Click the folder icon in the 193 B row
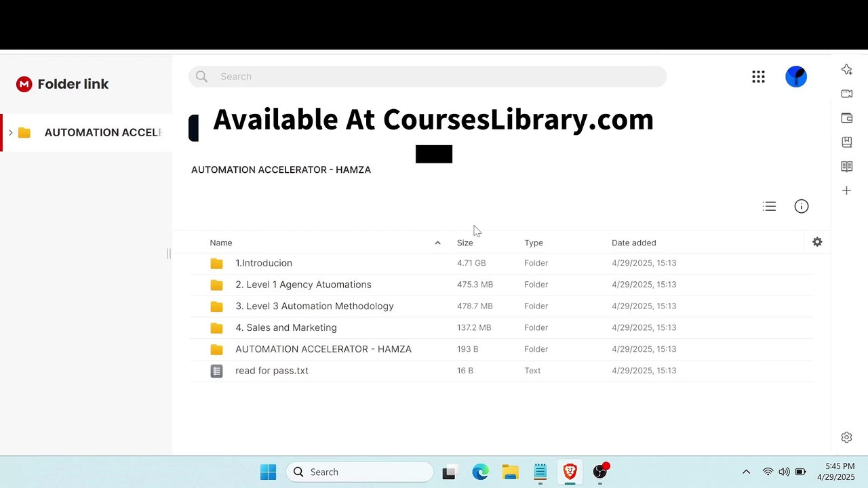868x488 pixels. click(216, 350)
